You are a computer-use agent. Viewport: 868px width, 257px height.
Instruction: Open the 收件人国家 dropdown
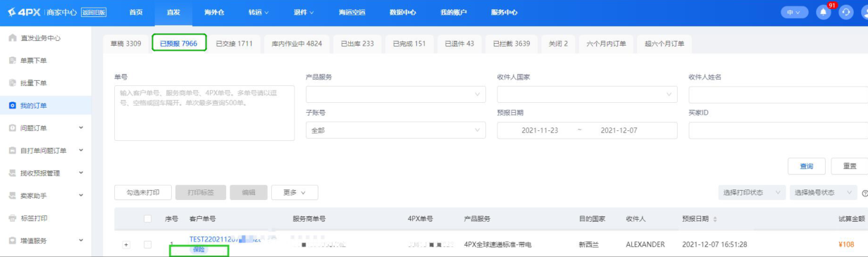pyautogui.click(x=587, y=94)
